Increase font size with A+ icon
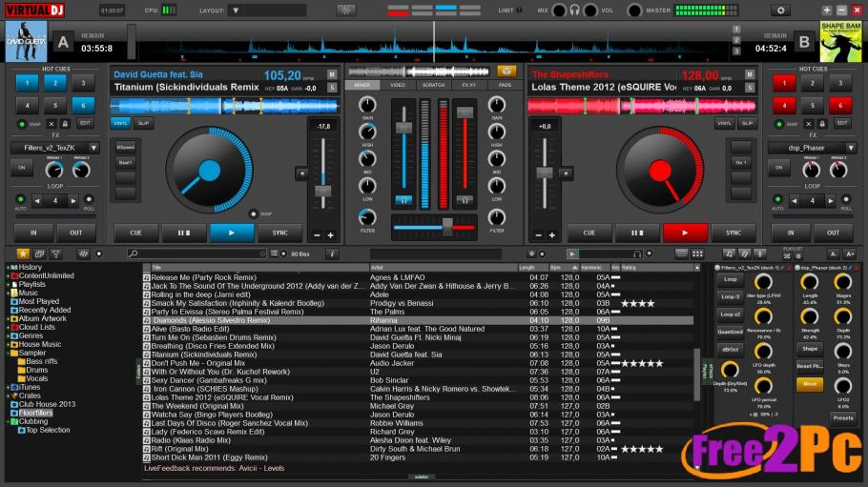This screenshot has height=487, width=868. 850,254
